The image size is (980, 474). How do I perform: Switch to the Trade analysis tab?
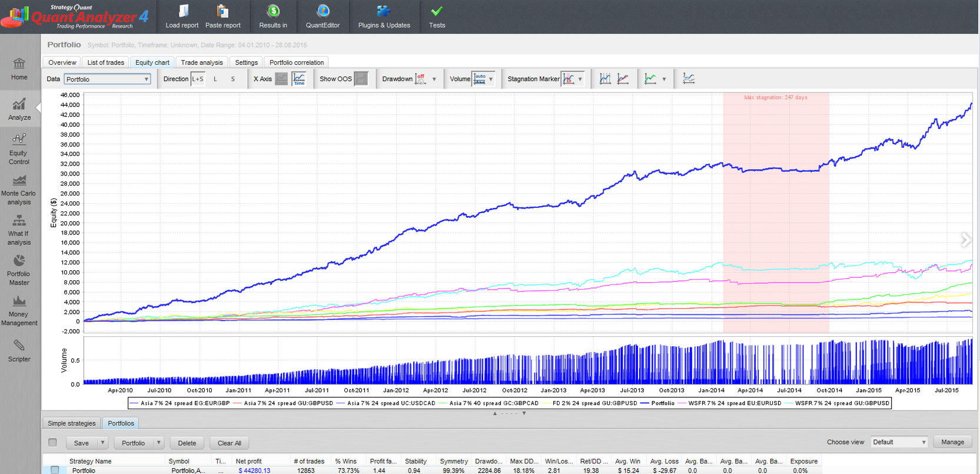pyautogui.click(x=202, y=62)
